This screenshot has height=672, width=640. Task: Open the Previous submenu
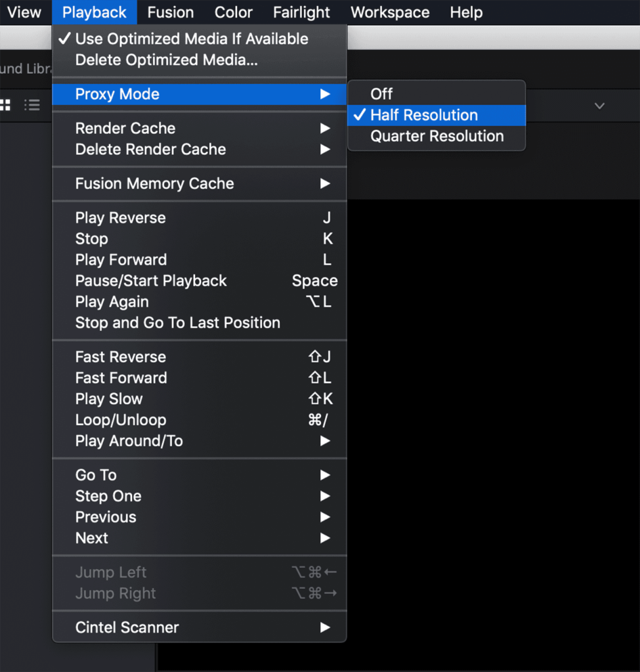click(x=200, y=517)
